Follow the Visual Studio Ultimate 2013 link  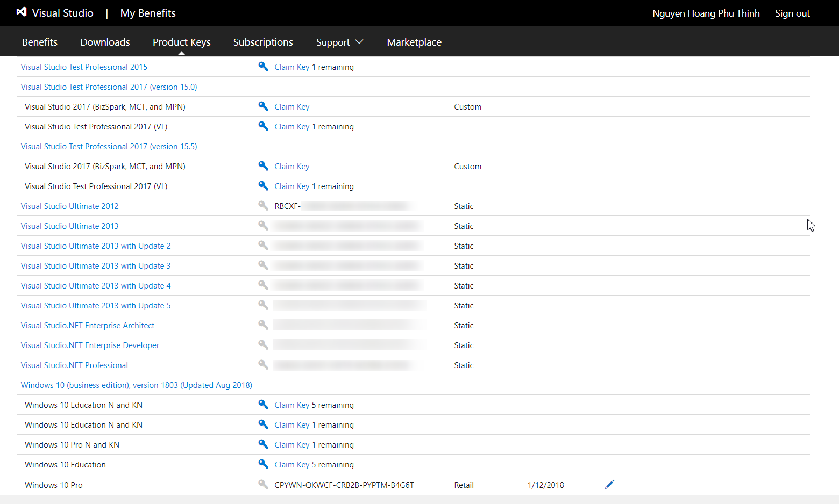70,226
